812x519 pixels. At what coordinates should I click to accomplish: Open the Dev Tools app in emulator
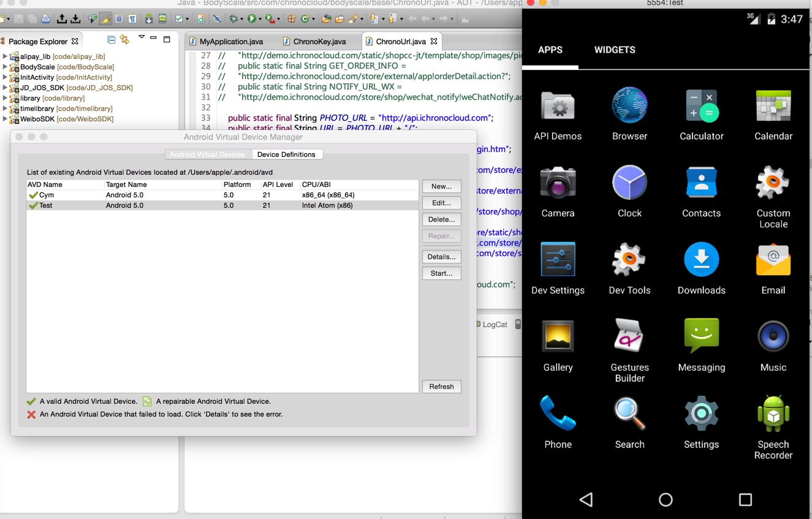click(629, 269)
